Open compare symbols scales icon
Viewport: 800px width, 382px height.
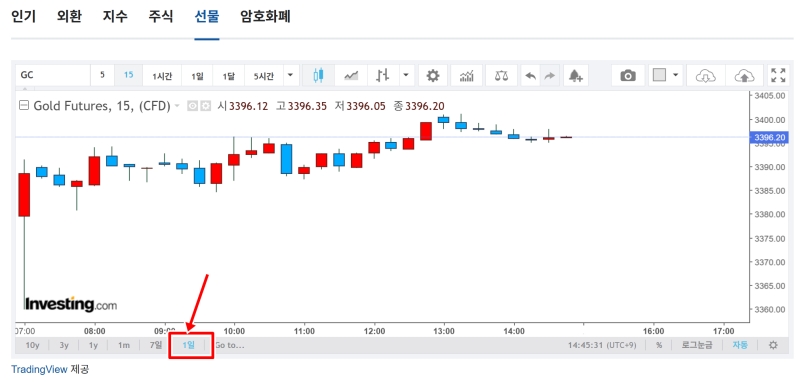tap(501, 76)
